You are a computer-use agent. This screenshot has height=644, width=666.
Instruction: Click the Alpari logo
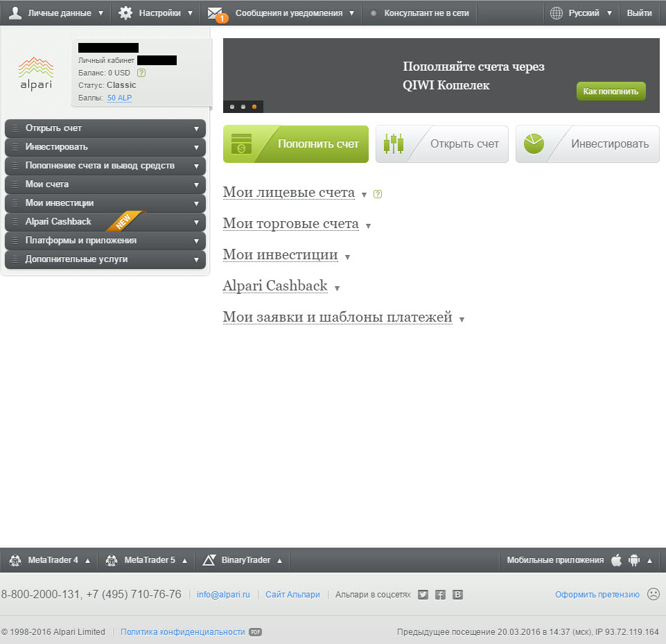pos(36,73)
